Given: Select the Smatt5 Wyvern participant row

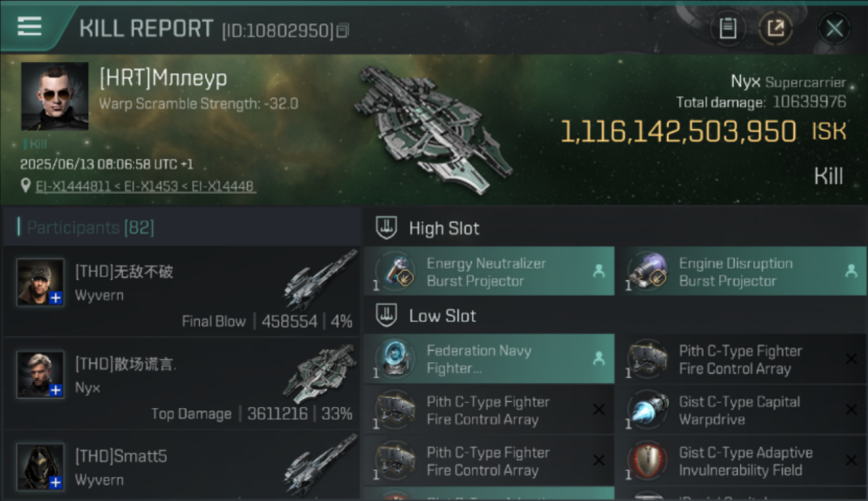Looking at the screenshot, I should [x=182, y=466].
